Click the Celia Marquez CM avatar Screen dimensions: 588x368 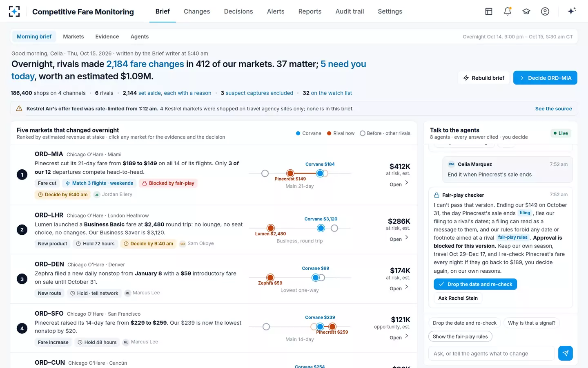click(451, 164)
